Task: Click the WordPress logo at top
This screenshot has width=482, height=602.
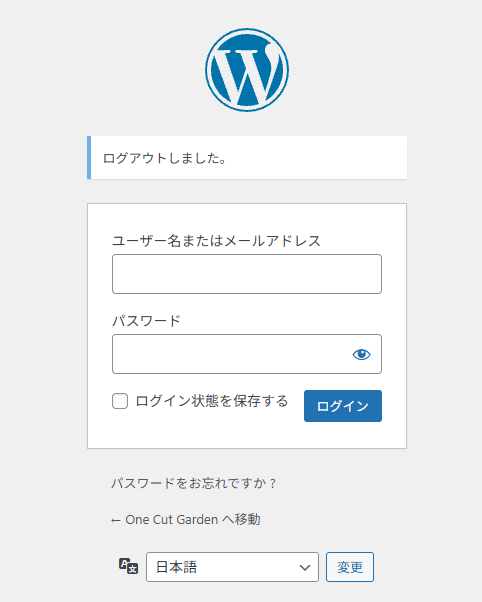Action: [247, 70]
